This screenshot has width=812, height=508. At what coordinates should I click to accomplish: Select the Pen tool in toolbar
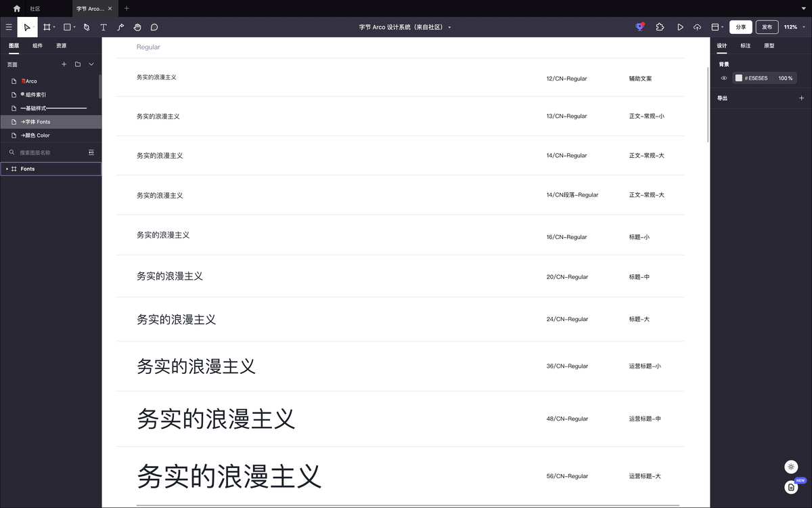coord(87,27)
